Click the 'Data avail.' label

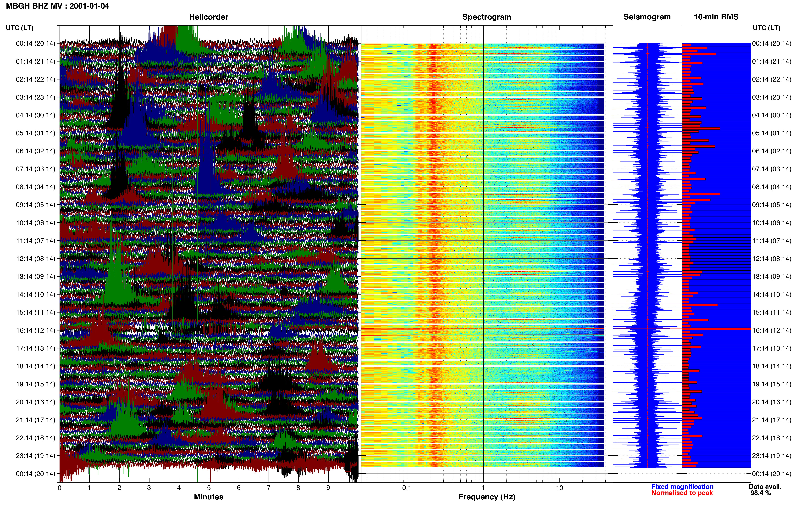pyautogui.click(x=765, y=486)
